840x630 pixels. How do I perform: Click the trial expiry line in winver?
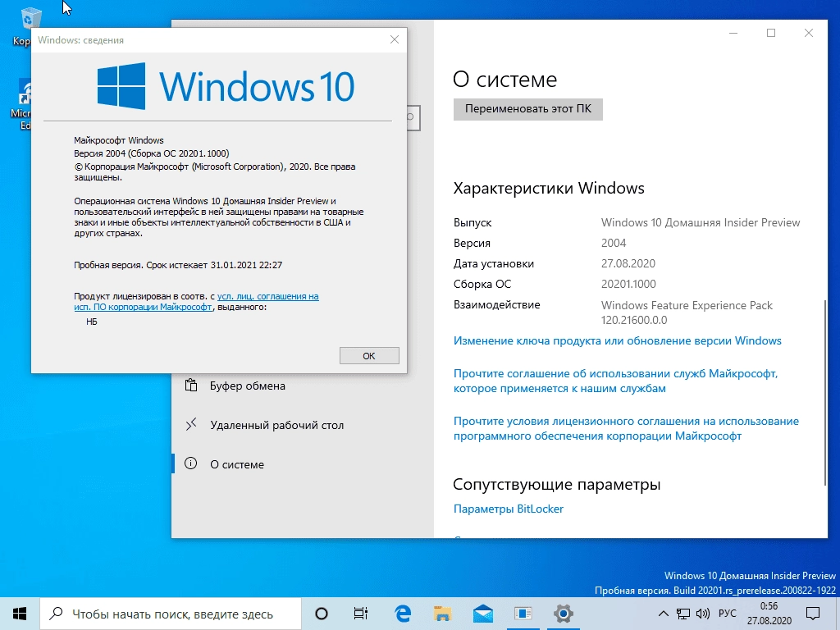pyautogui.click(x=178, y=265)
